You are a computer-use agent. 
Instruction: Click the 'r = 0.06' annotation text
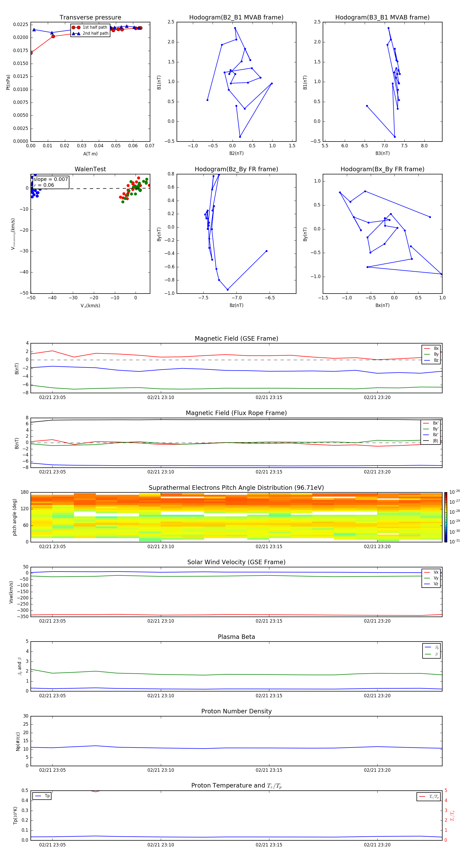point(44,185)
